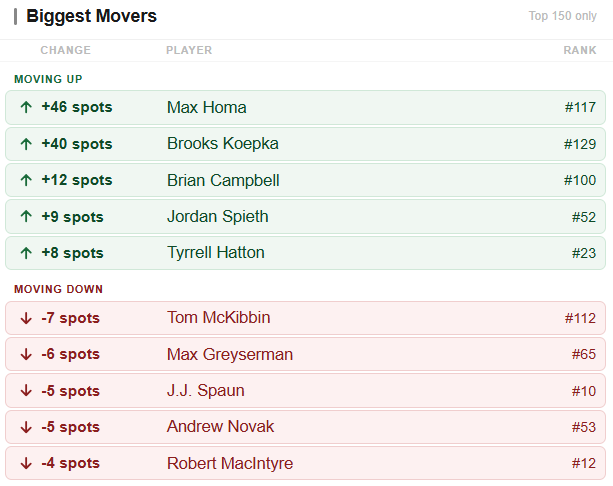613x486 pixels.
Task: Click the #52 rank for Jordan Spieth
Action: (x=584, y=217)
